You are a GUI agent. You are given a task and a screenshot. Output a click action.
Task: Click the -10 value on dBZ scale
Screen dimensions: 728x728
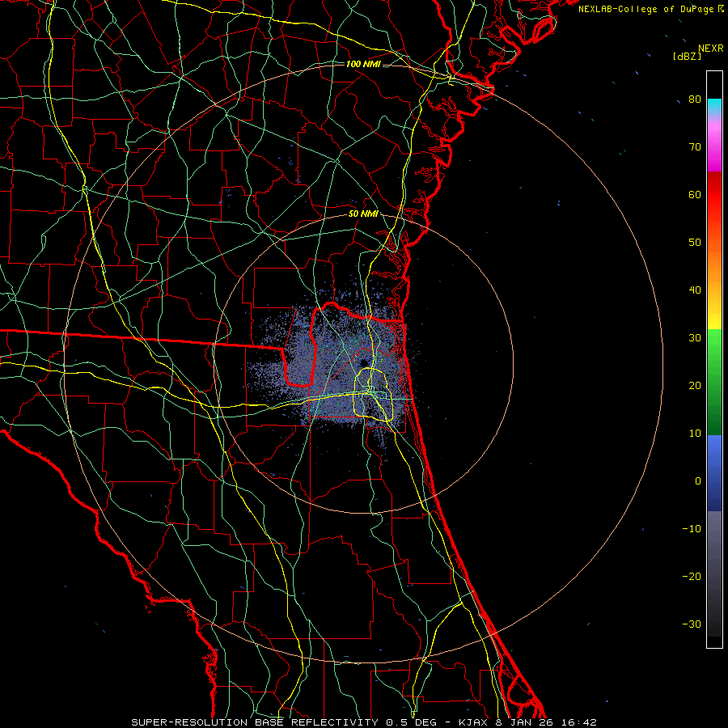[x=692, y=529]
